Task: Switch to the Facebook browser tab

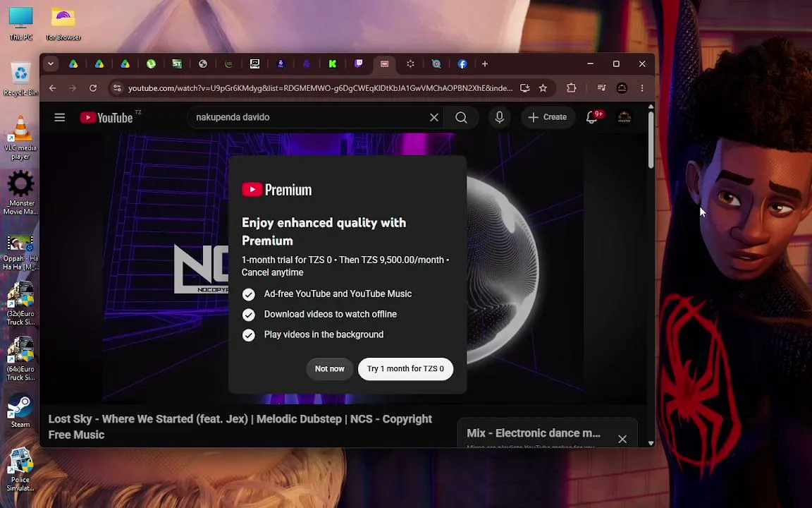Action: 462,64
